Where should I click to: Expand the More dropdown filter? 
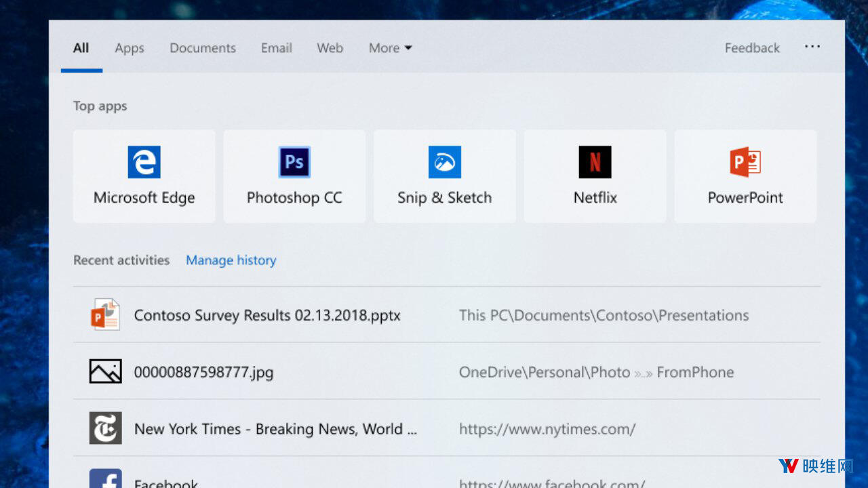pyautogui.click(x=390, y=48)
